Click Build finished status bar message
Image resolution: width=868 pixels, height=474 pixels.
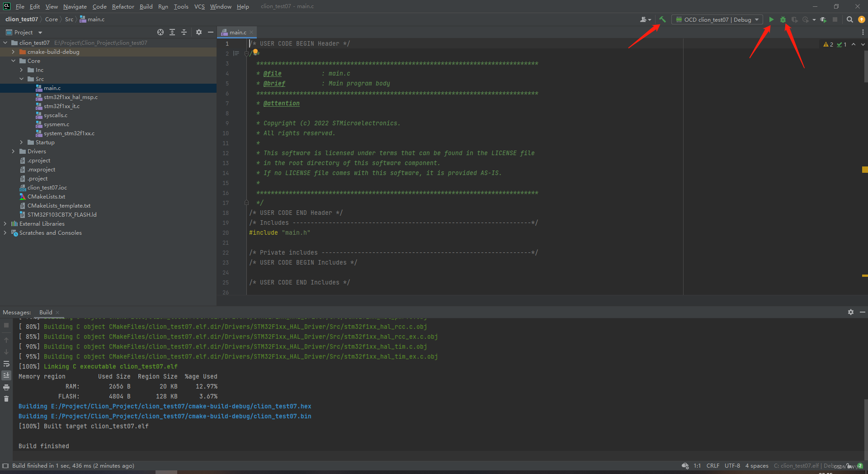point(72,465)
